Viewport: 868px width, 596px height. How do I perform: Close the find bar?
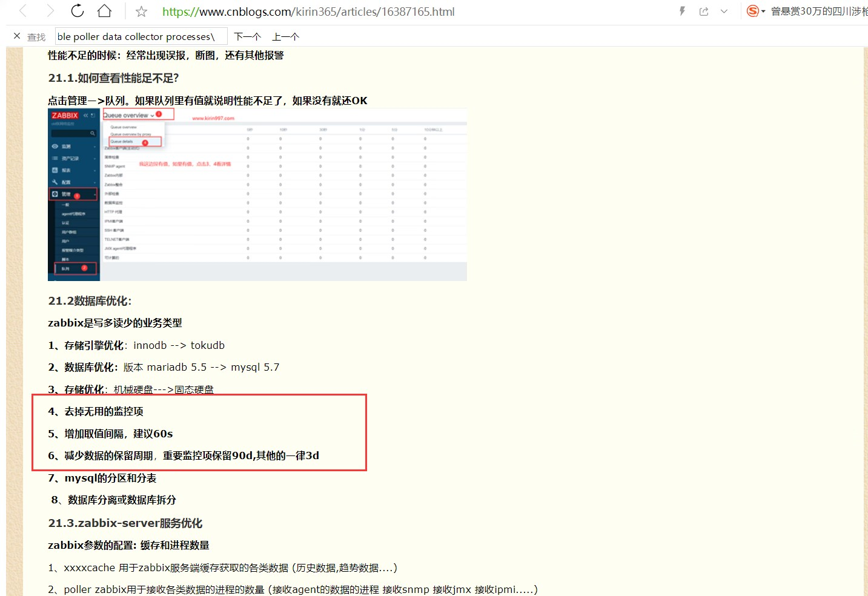coord(17,36)
